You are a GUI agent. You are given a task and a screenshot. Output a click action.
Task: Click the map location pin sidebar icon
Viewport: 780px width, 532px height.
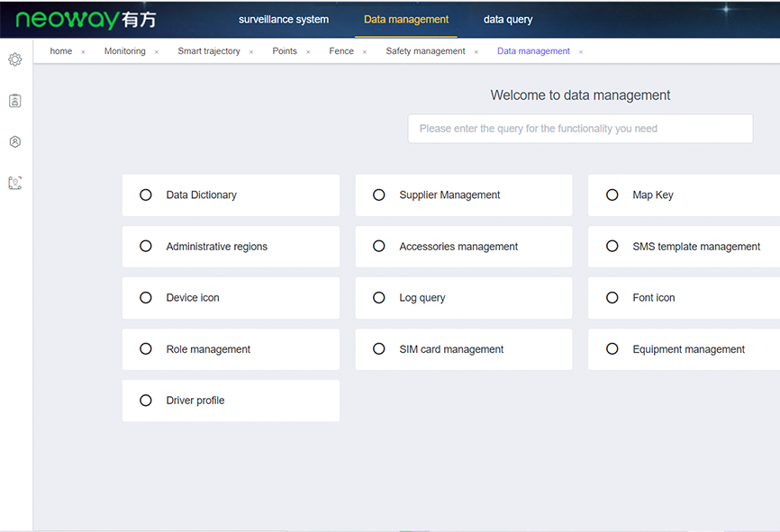tap(14, 183)
